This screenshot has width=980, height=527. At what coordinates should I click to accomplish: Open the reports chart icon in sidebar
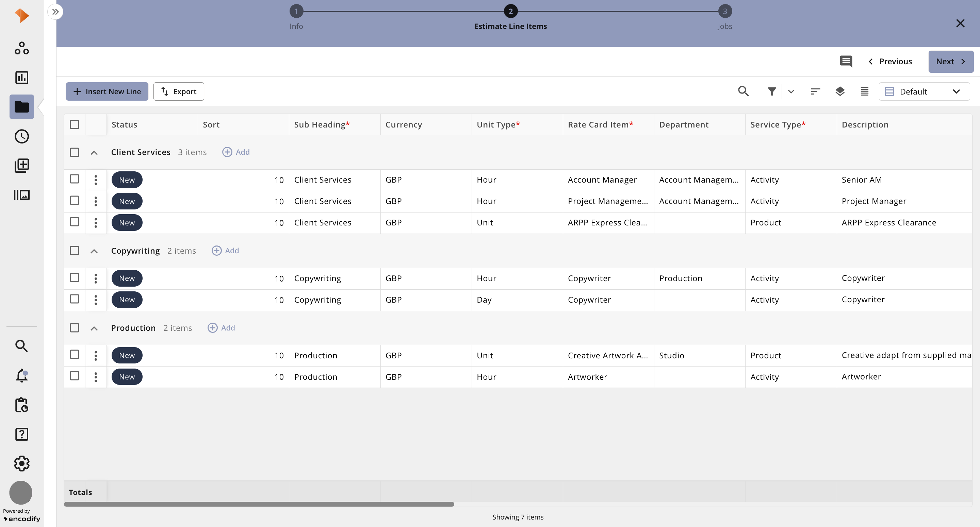pyautogui.click(x=22, y=78)
